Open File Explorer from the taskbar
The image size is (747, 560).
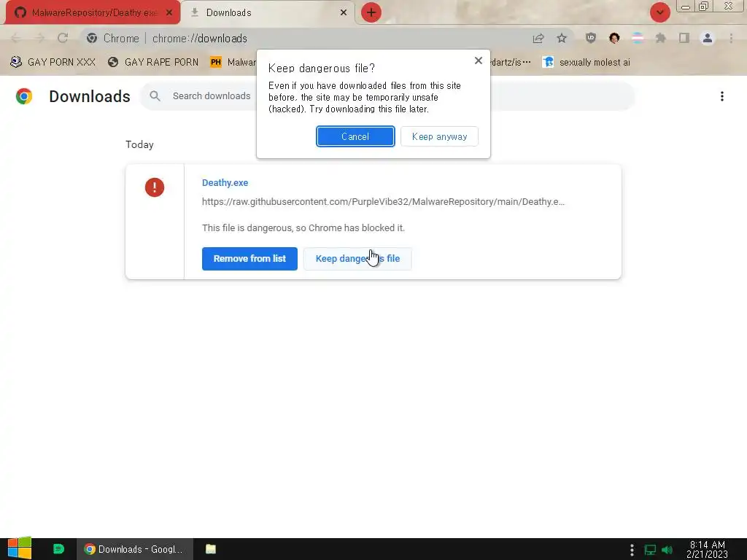coord(211,549)
